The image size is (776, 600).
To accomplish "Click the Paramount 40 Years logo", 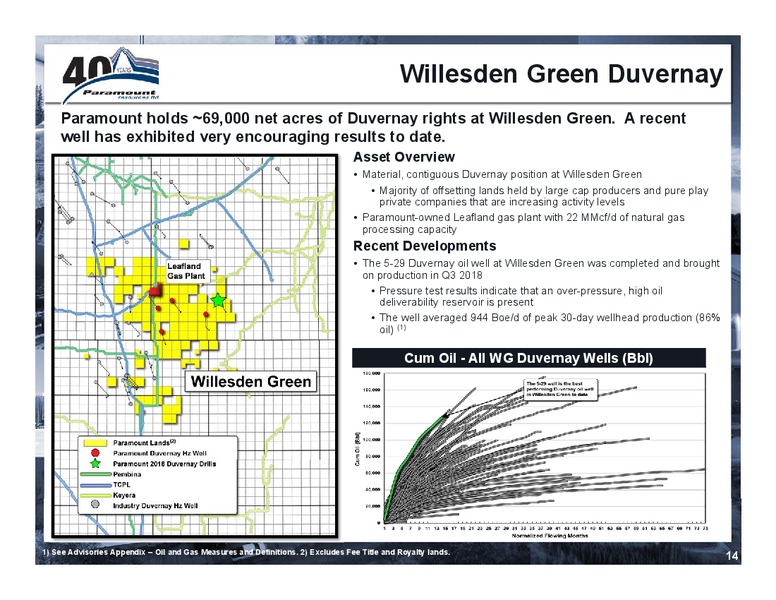I will (x=110, y=74).
